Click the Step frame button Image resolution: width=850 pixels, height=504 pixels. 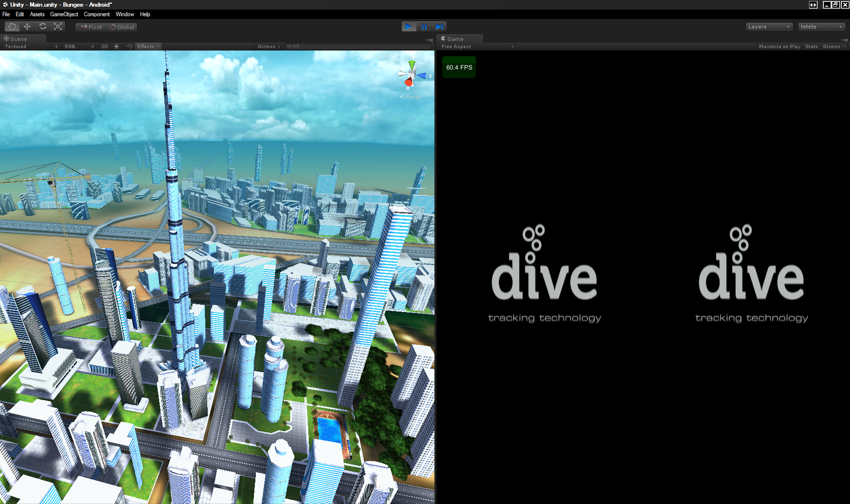439,27
